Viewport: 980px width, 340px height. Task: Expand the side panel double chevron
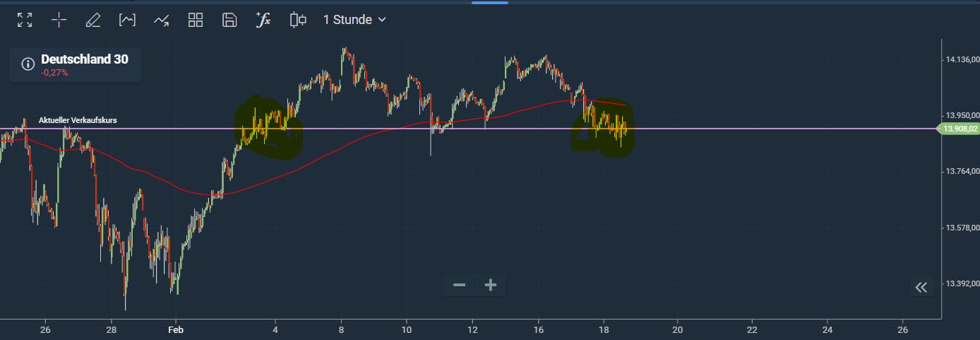point(921,287)
